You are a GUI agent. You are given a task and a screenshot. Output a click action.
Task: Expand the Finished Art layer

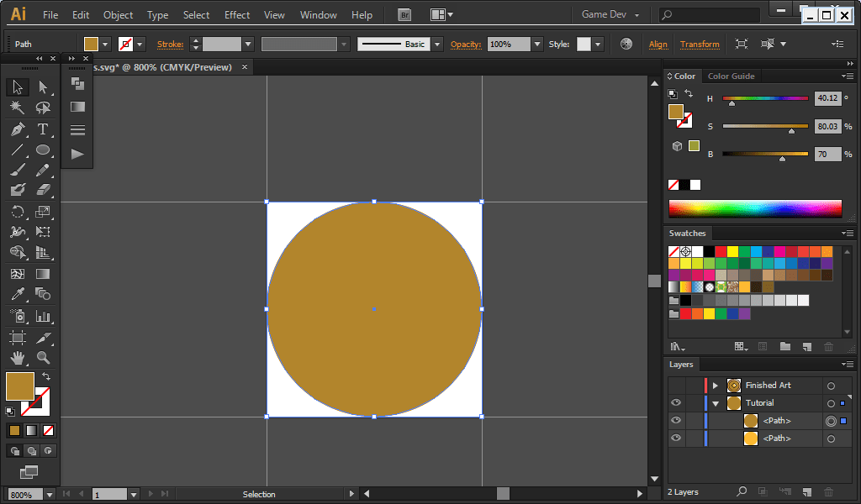tap(716, 386)
